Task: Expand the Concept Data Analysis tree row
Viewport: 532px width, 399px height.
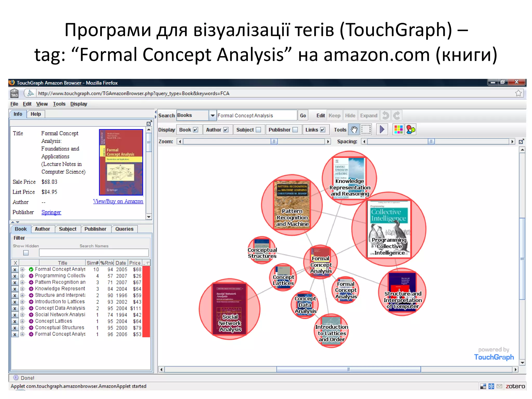Action: point(22,308)
